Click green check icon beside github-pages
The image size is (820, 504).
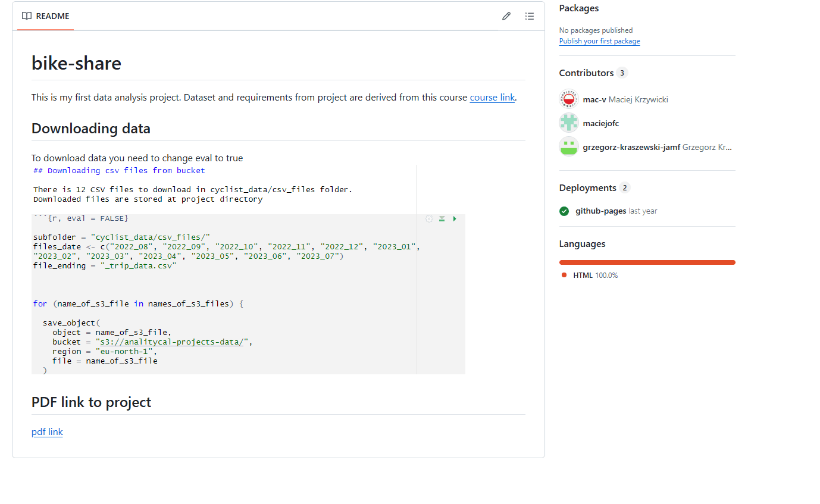(x=564, y=211)
